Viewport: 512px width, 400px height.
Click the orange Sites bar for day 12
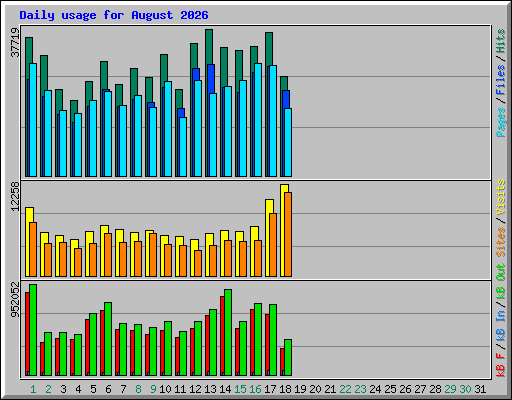pos(198,263)
